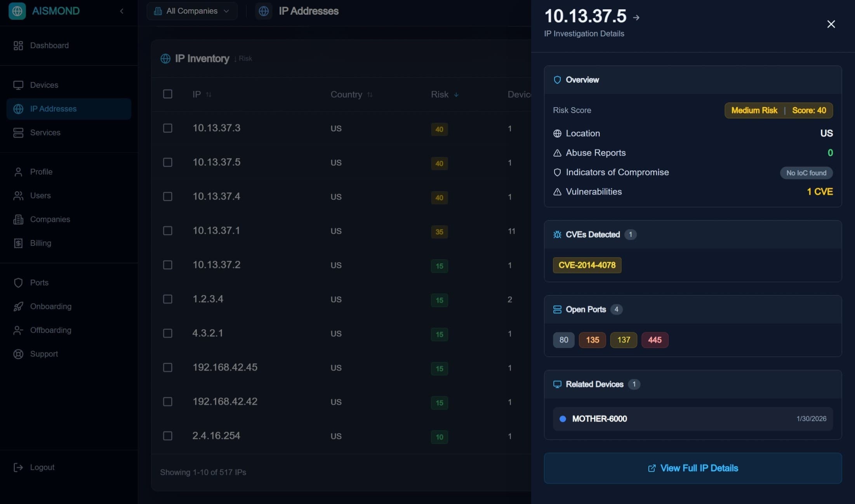Screen dimensions: 855x504
Task: Collapse the sidebar with the chevron arrow
Action: (x=122, y=11)
